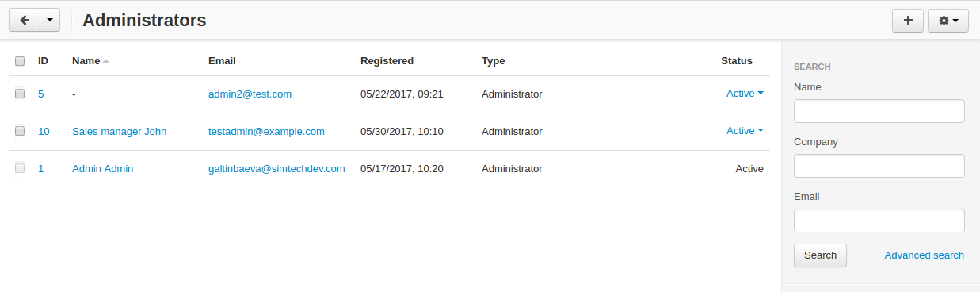This screenshot has width=980, height=292.
Task: Toggle the select-all checkbox in table header
Action: (x=20, y=61)
